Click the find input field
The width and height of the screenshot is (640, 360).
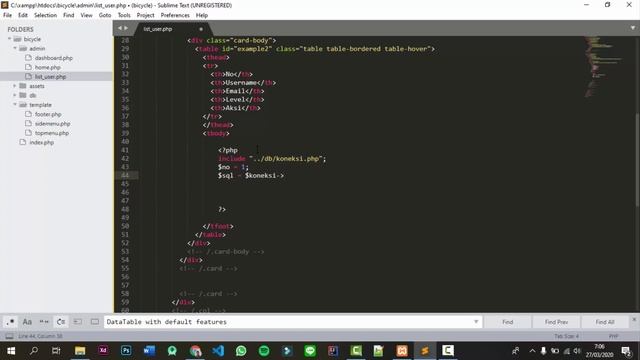(288, 322)
